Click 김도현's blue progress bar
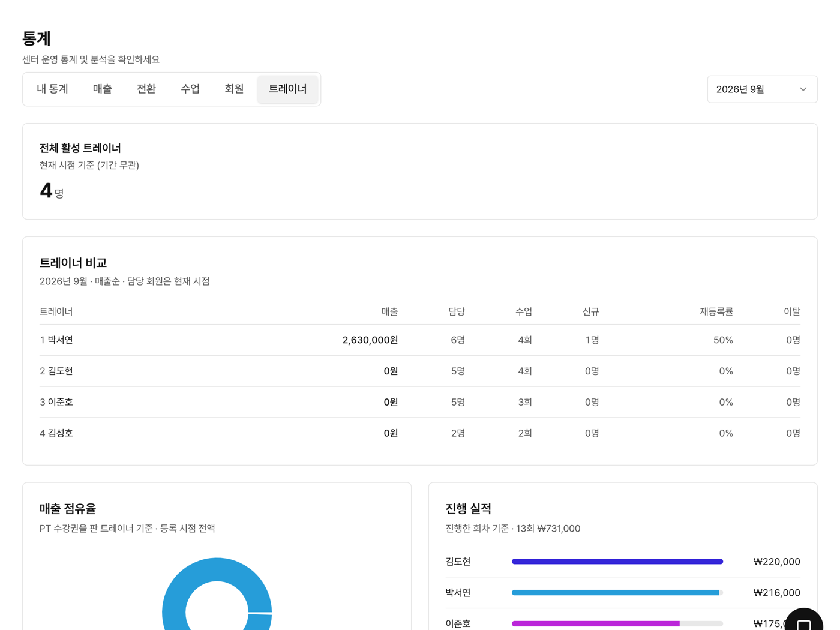This screenshot has height=630, width=840. tap(617, 562)
